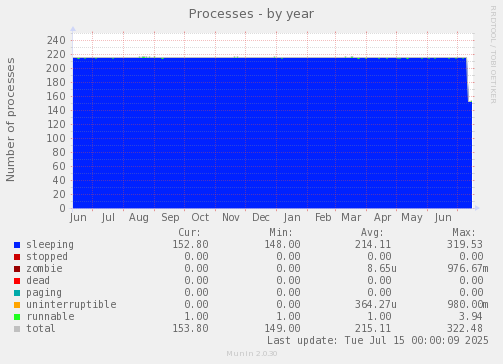
Task: Click the green runnable legend swatch
Action: coord(17,317)
